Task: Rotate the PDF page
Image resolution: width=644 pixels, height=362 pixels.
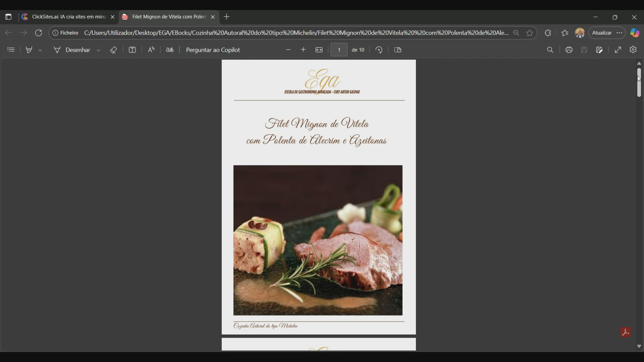Action: 379,50
